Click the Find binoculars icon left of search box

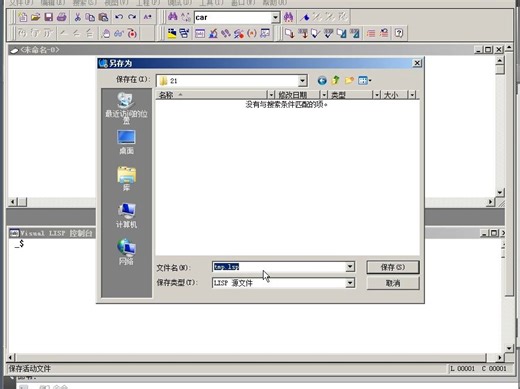[172, 17]
